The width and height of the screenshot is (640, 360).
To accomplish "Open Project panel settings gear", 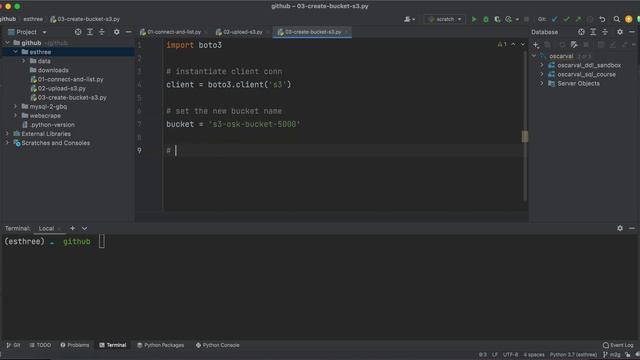I will coord(116,32).
